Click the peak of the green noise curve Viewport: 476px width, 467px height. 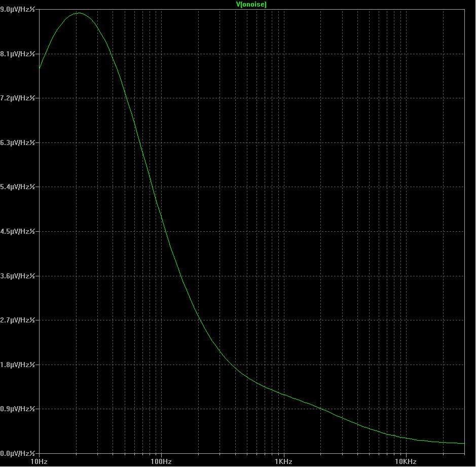pyautogui.click(x=79, y=13)
